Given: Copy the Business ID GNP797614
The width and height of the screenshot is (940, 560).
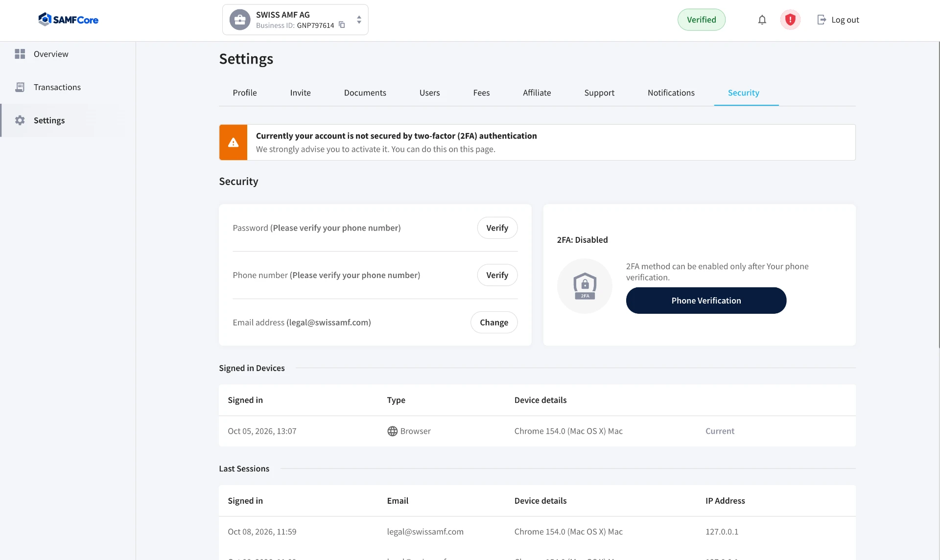Looking at the screenshot, I should tap(342, 25).
